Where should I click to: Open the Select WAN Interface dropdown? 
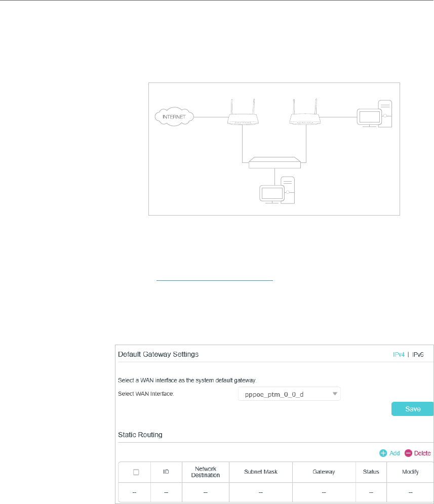[x=289, y=394]
